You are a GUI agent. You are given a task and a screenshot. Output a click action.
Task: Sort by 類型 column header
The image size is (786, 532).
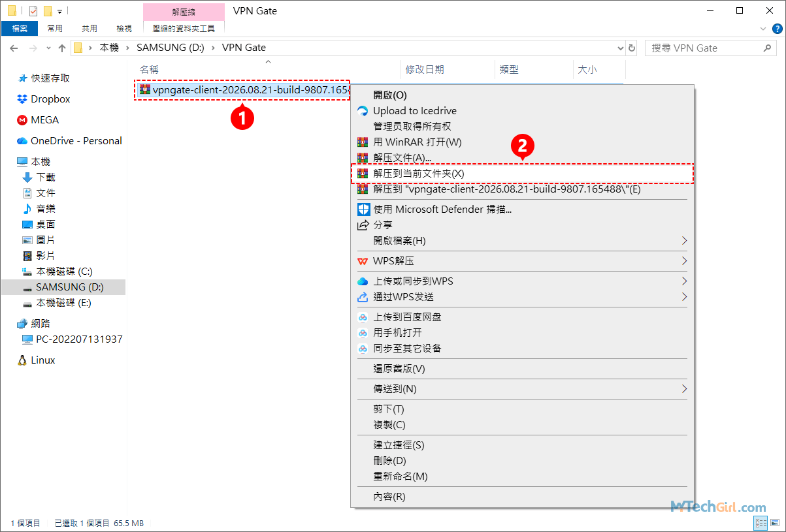pyautogui.click(x=534, y=70)
